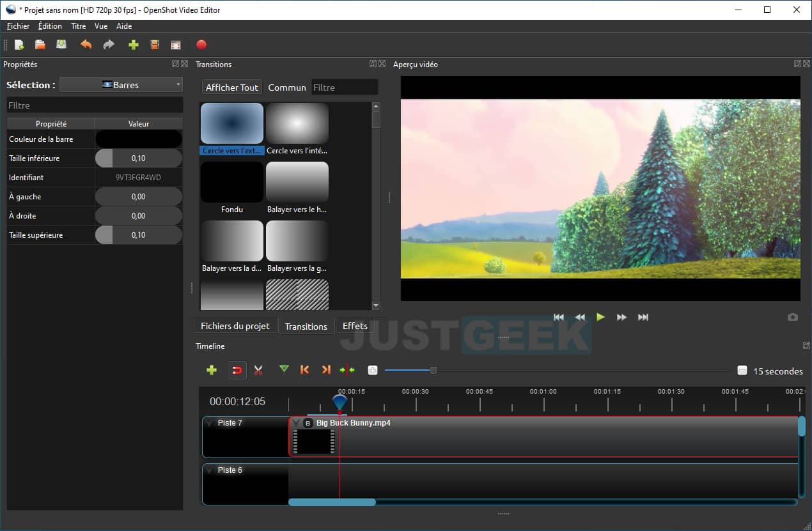This screenshot has height=531, width=812.
Task: Close the Transitions panel
Action: 382,64
